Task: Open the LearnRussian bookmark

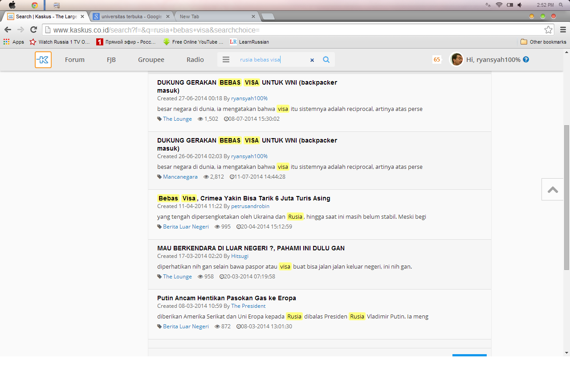Action: [249, 42]
